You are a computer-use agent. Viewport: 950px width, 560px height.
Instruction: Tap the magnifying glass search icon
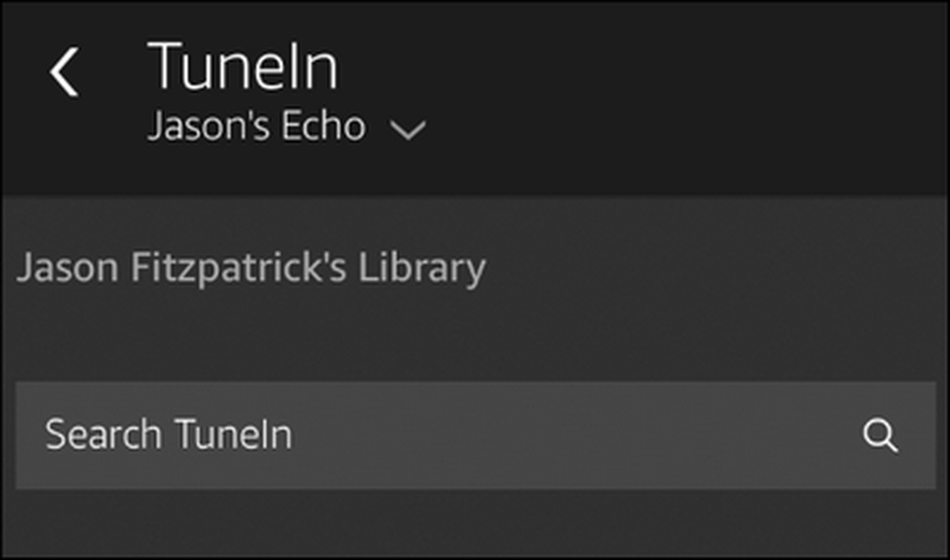[880, 435]
